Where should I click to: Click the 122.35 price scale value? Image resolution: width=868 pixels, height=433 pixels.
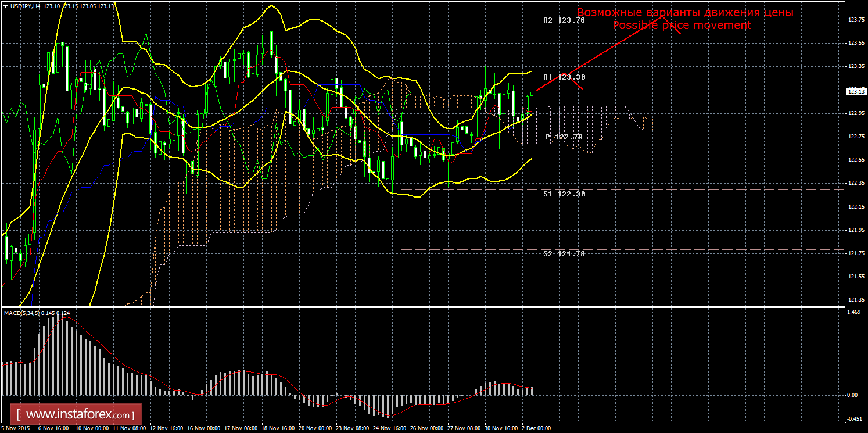click(x=856, y=183)
